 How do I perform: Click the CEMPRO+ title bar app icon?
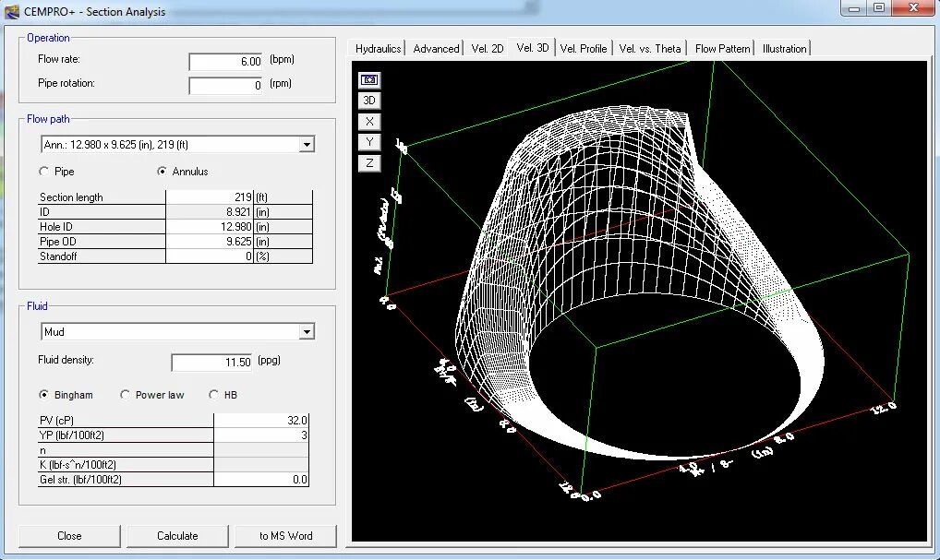(x=12, y=11)
